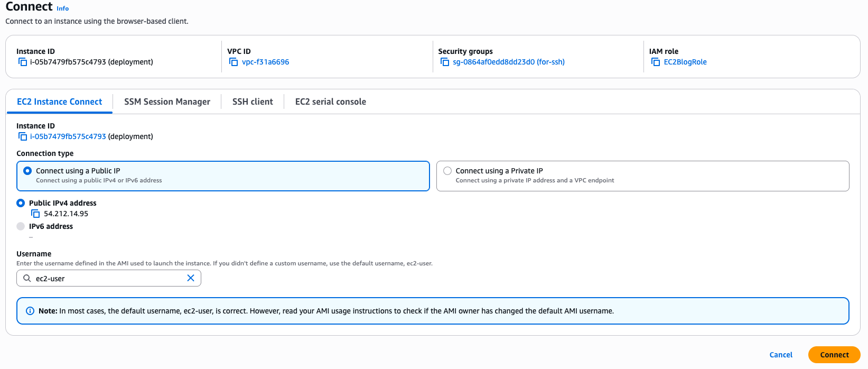Copy the public IPv4 address 54.212.14.95
Image resolution: width=868 pixels, height=369 pixels.
click(x=36, y=214)
